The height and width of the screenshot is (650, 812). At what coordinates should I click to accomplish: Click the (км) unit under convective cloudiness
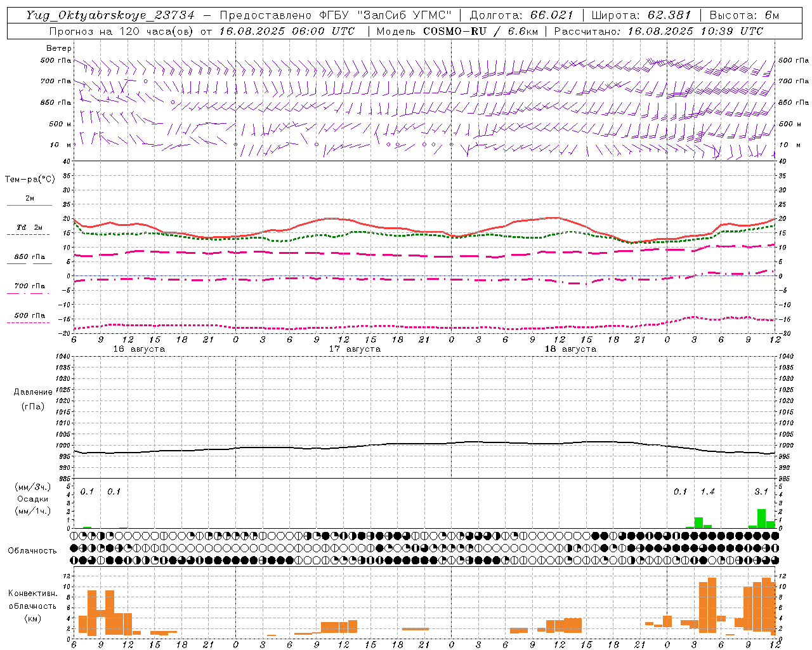(x=32, y=618)
